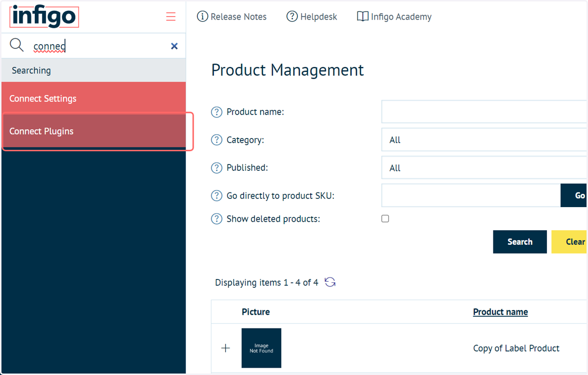The width and height of the screenshot is (588, 375).
Task: Click the product SKU input field
Action: click(471, 195)
